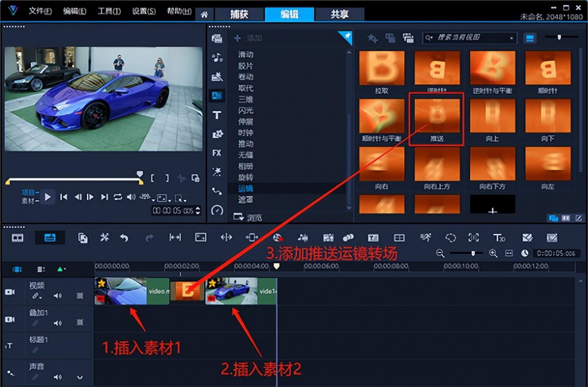Open the Title (T) library icon

[x=217, y=115]
